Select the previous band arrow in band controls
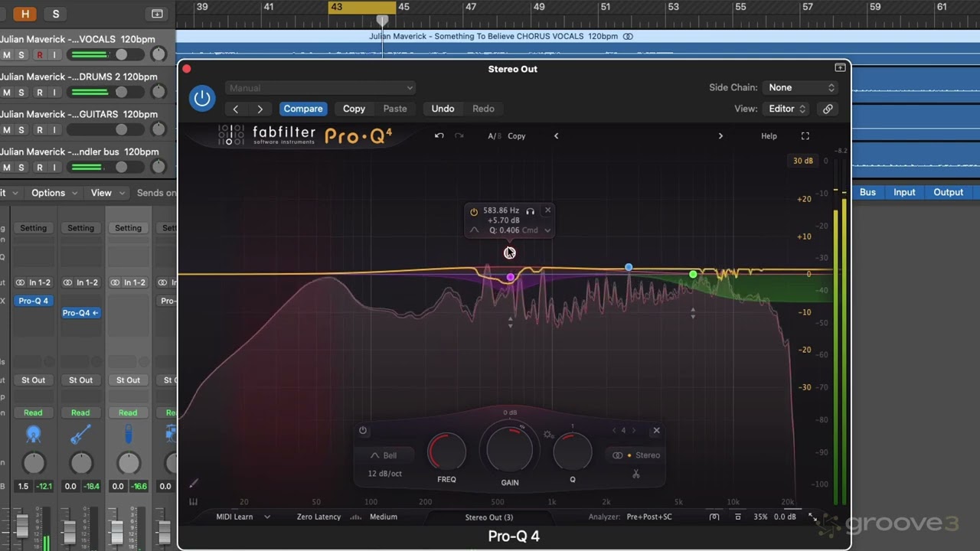The height and width of the screenshot is (551, 980). [614, 431]
